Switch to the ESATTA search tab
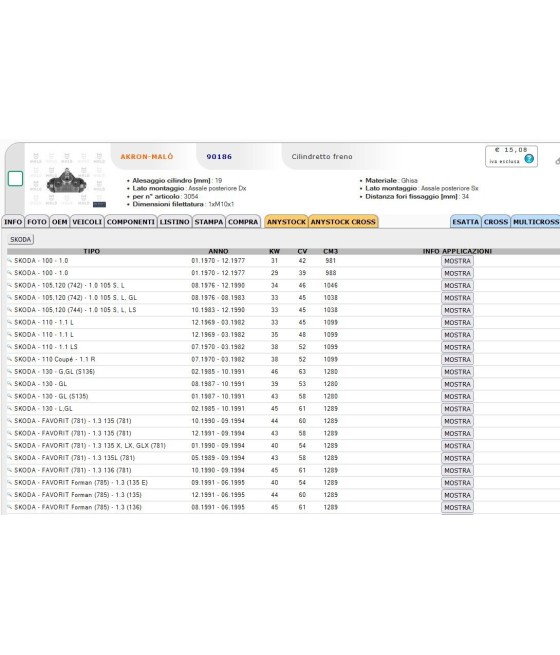The image size is (560, 655). 465,222
